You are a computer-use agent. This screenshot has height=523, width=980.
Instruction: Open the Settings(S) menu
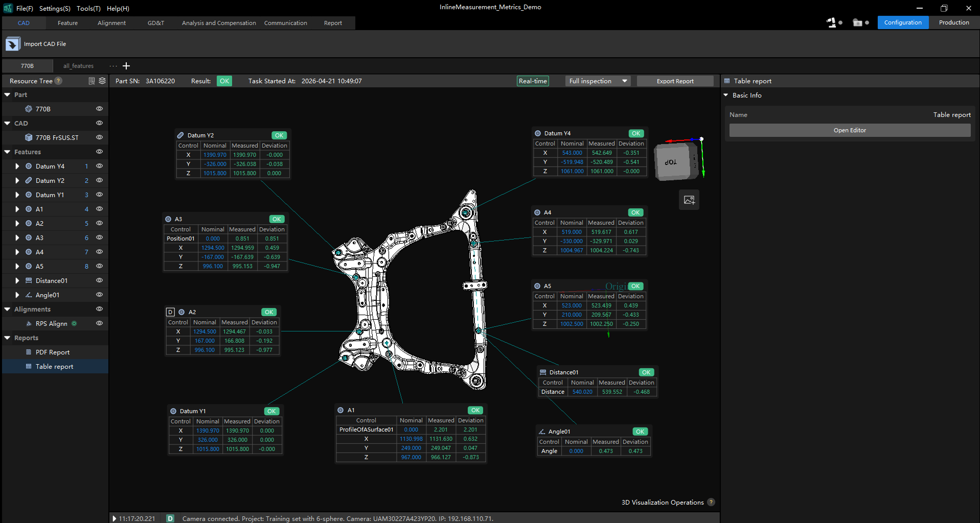coord(55,9)
